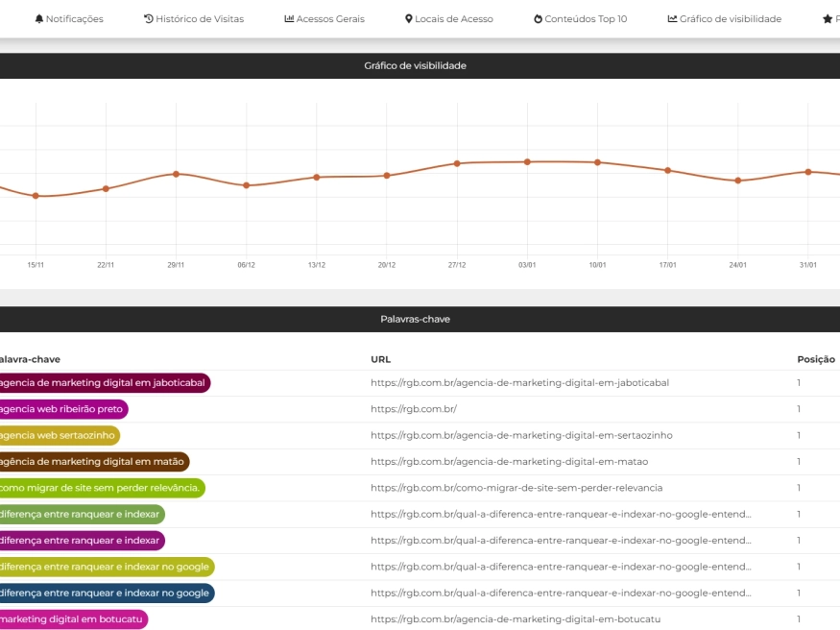Select the chart data point at 15/11
The height and width of the screenshot is (630, 840).
point(36,196)
